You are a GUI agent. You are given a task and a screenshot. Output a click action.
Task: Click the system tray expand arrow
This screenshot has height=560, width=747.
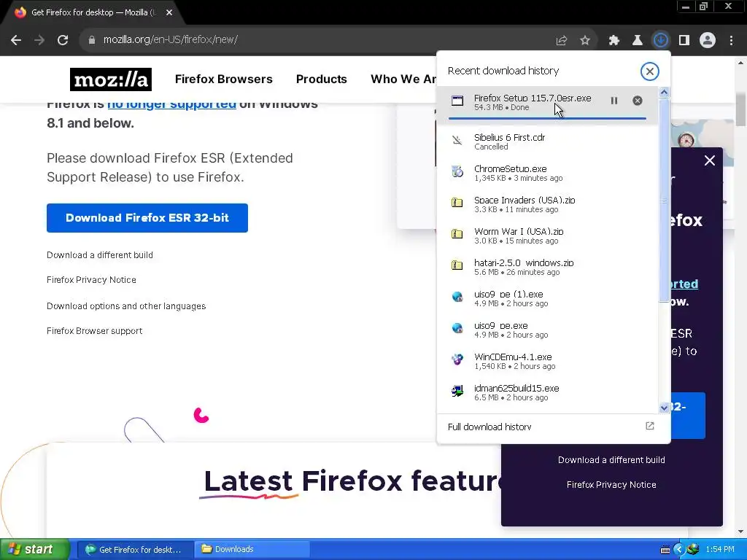(x=679, y=550)
